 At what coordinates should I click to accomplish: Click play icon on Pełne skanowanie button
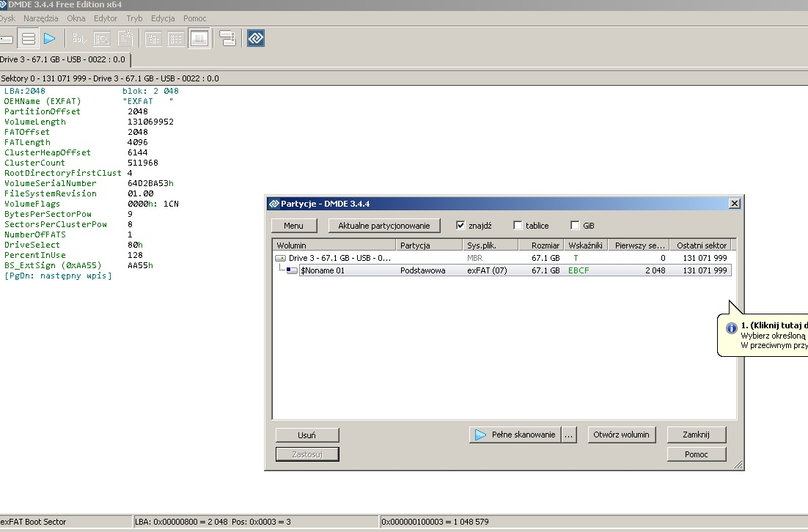coord(480,435)
